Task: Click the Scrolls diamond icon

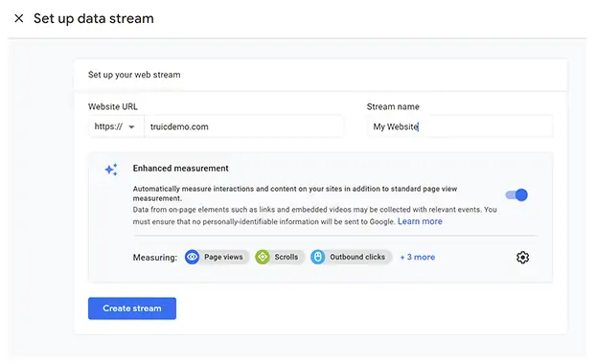Action: [x=263, y=258]
